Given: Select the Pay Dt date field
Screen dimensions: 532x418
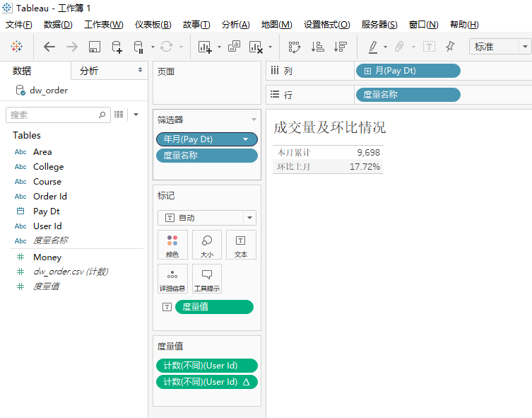Looking at the screenshot, I should click(x=46, y=211).
